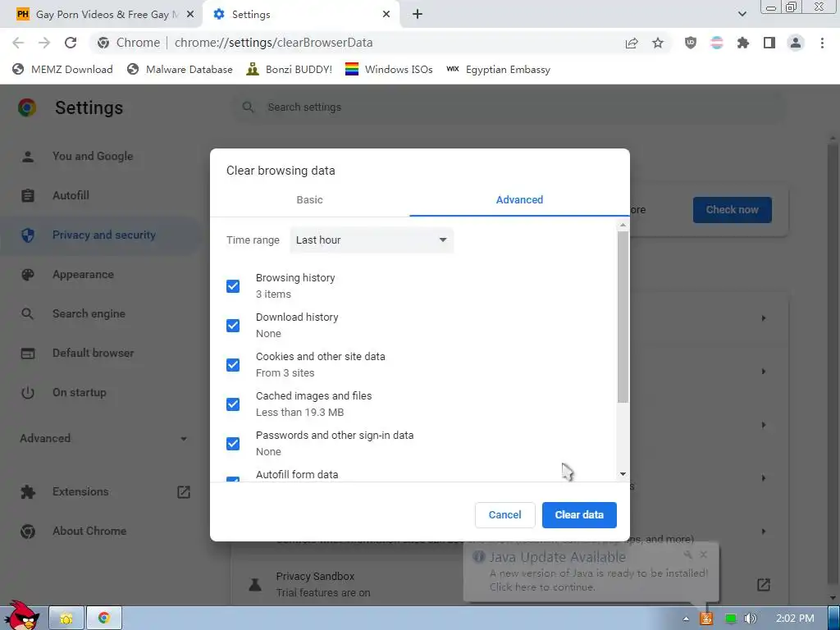The image size is (840, 630).
Task: Close the Java Update notification balloon
Action: [703, 555]
